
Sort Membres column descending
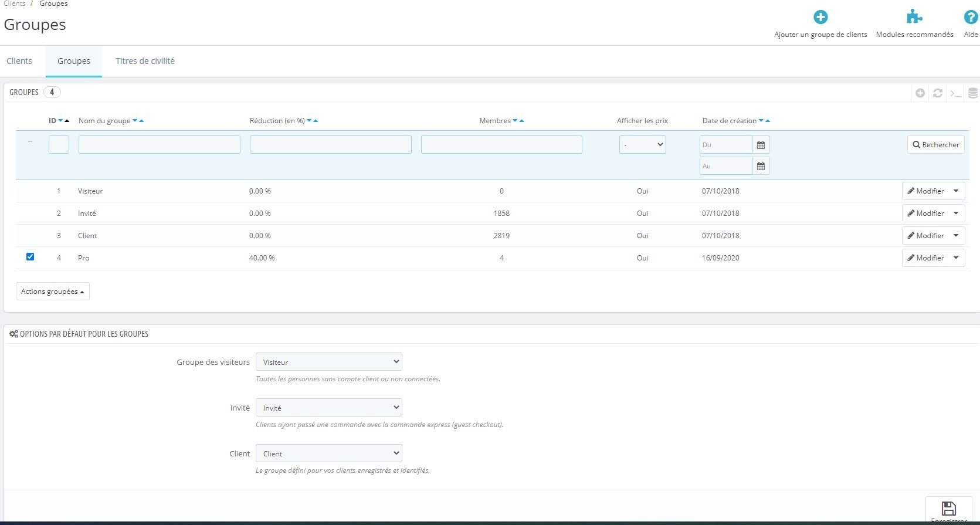pos(515,121)
